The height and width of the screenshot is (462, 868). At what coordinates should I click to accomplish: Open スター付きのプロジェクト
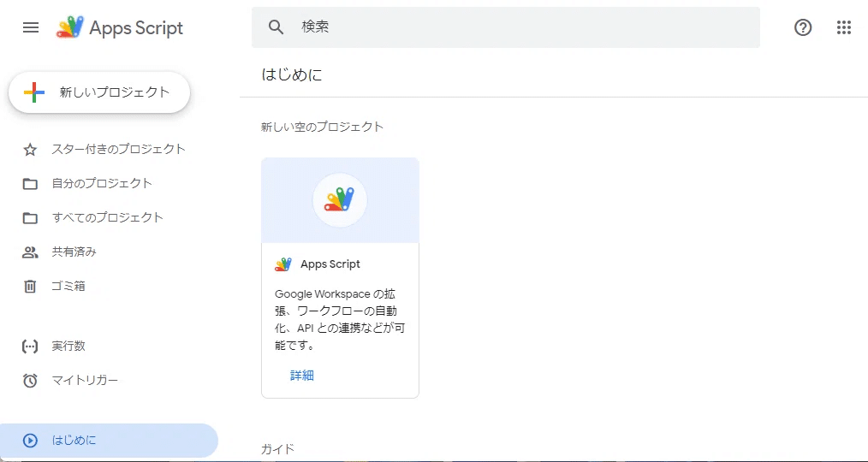pos(118,149)
